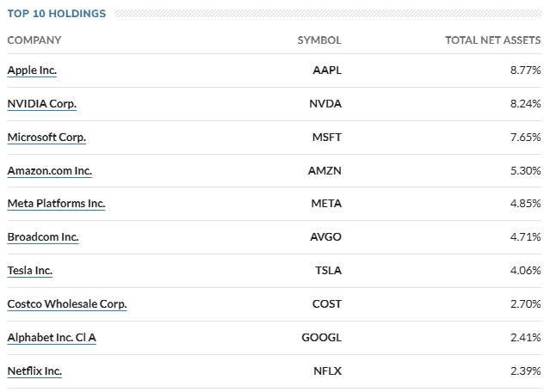Click the Top 10 Holdings heading
The image size is (550, 392).
coord(57,14)
